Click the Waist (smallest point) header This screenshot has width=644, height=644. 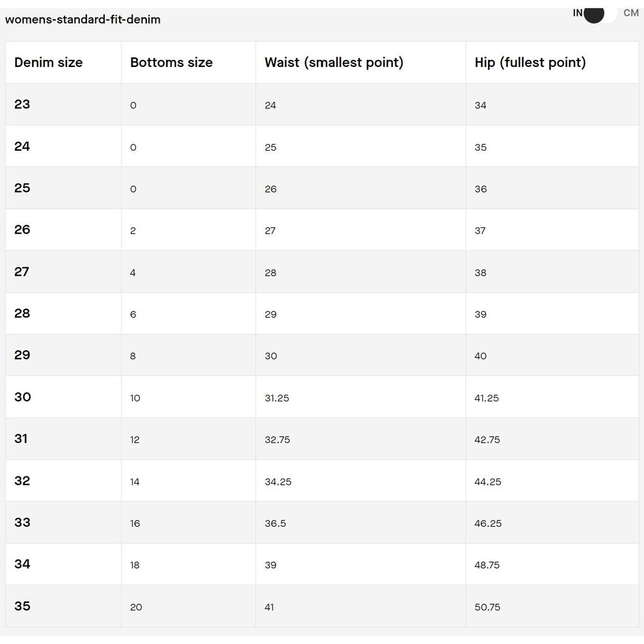click(x=334, y=62)
